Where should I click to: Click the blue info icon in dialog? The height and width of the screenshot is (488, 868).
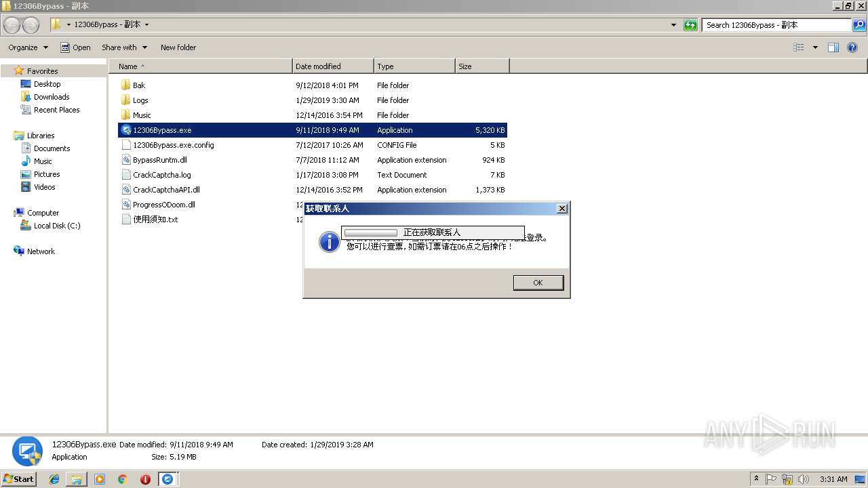(x=330, y=242)
